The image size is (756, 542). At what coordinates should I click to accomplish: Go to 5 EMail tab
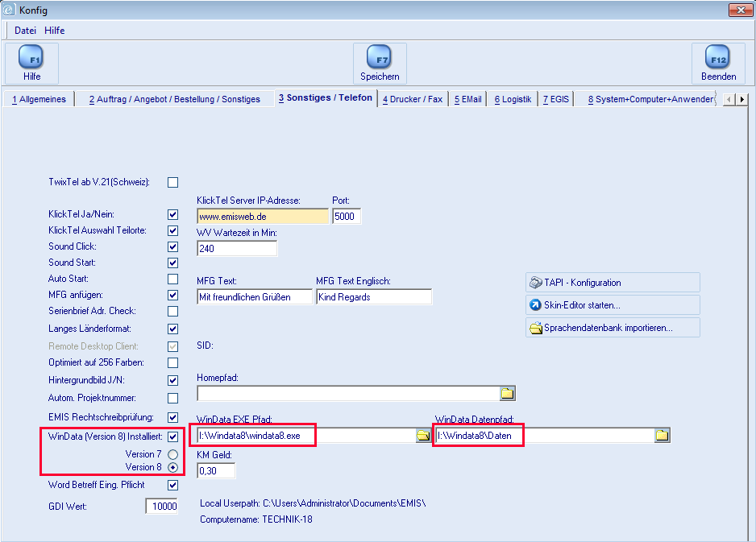pos(467,99)
